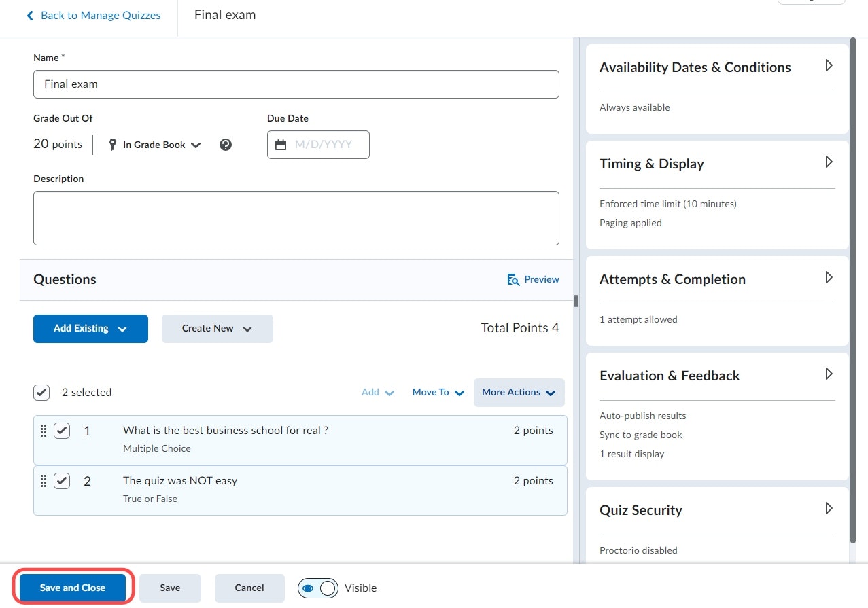Open the Add Existing dropdown
The image size is (868, 608).
click(90, 329)
